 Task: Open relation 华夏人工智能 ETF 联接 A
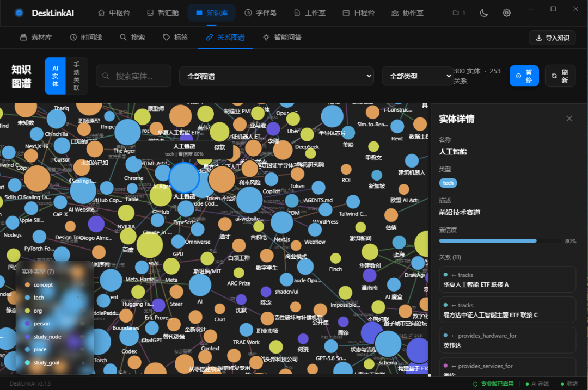[507, 280]
